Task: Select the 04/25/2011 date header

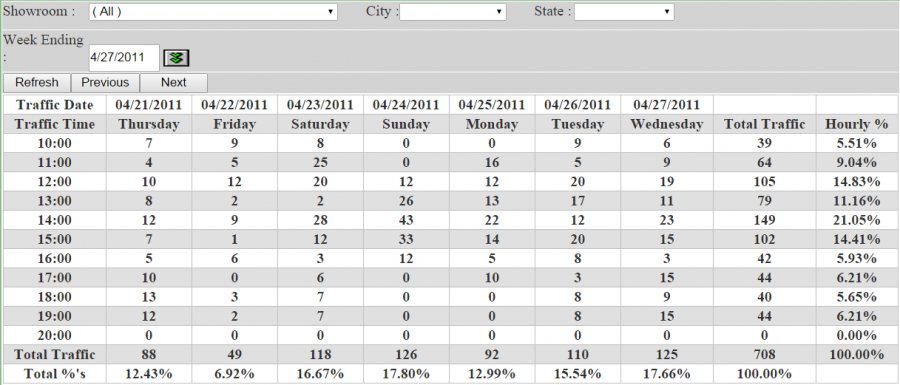Action: point(492,105)
